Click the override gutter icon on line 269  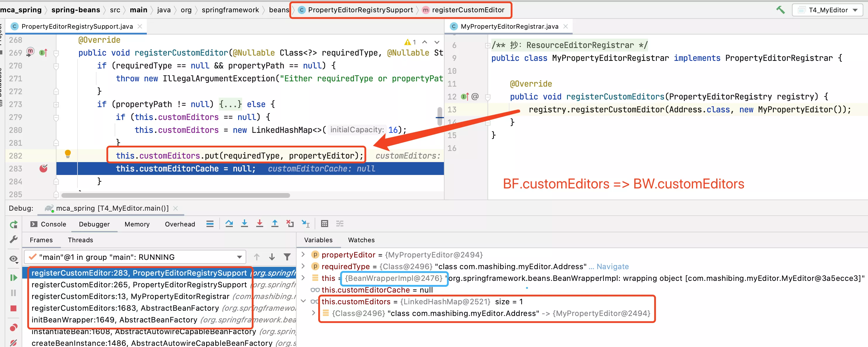click(x=43, y=53)
